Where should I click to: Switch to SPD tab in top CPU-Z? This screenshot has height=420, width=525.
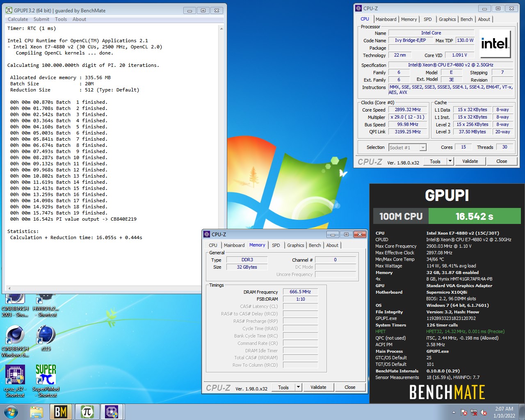pos(427,19)
